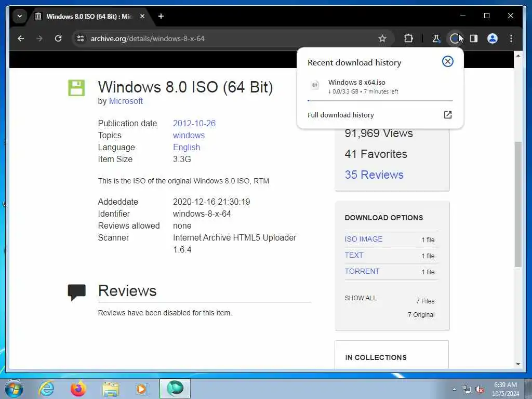
Task: Click the Item Size value 3.3G
Action: (182, 159)
